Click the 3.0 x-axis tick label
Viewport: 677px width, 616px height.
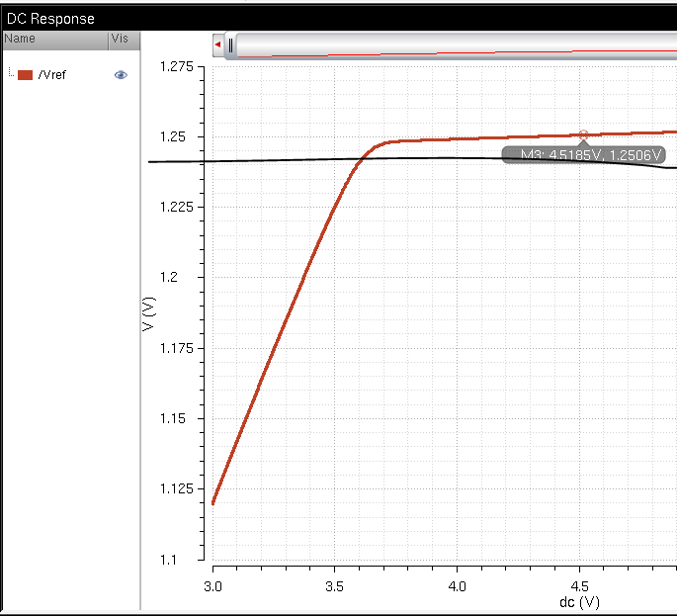pos(212,572)
